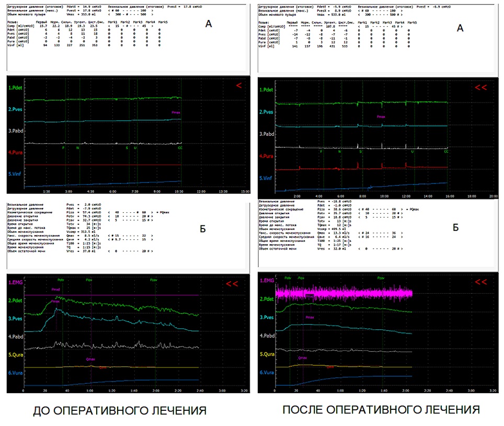Click red double arrow in pre-treatment EMG chart
The image size is (504, 426).
coord(233,283)
